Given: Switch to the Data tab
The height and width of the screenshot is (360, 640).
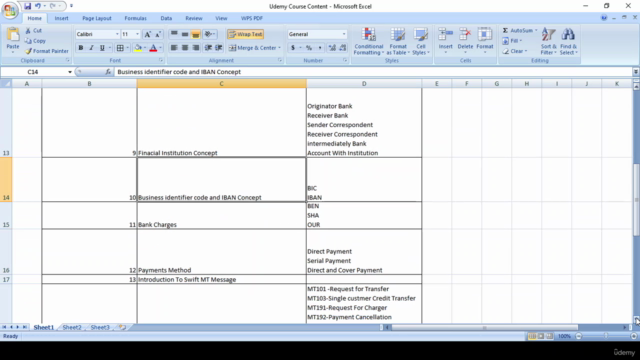Looking at the screenshot, I should [166, 18].
